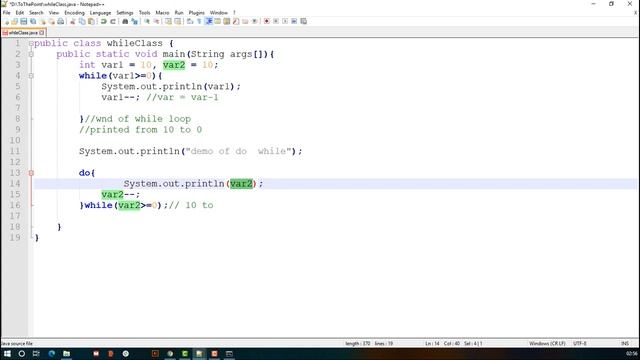Open the Edit menu
Image resolution: width=640 pixels, height=360 pixels.
coord(20,13)
